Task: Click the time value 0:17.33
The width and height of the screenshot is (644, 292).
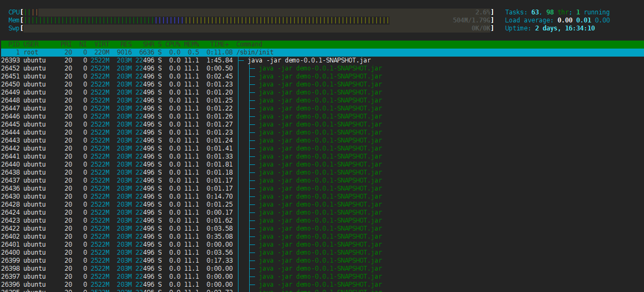Action: [x=220, y=261]
